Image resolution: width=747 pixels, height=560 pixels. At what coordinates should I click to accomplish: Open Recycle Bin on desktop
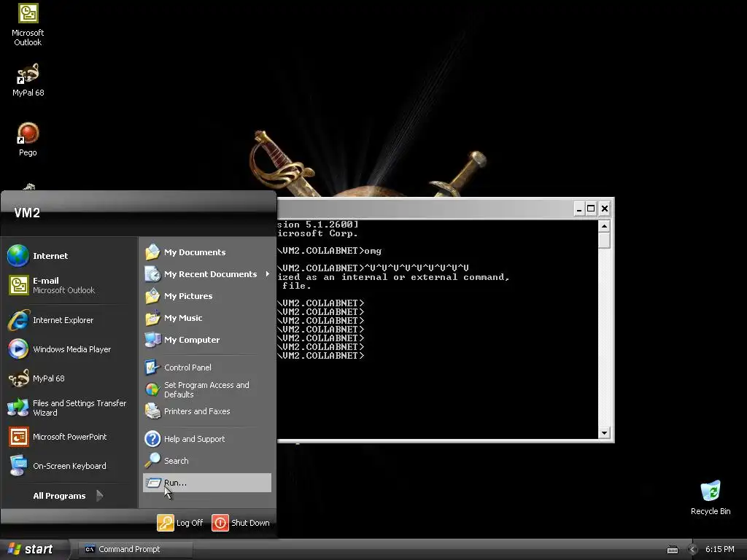(x=711, y=498)
